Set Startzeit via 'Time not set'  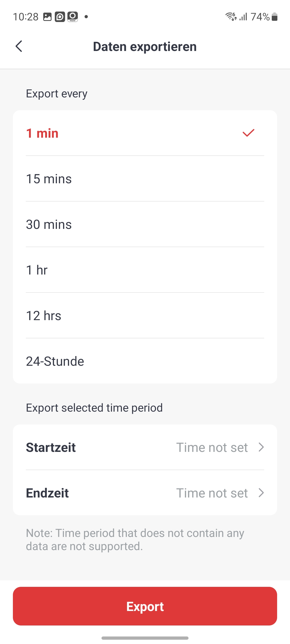pos(212,448)
